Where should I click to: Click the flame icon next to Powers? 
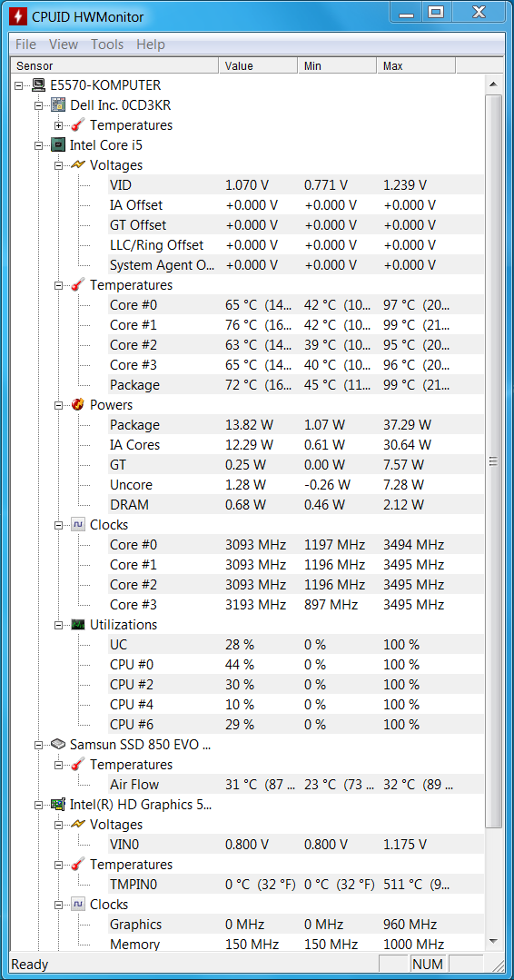78,404
